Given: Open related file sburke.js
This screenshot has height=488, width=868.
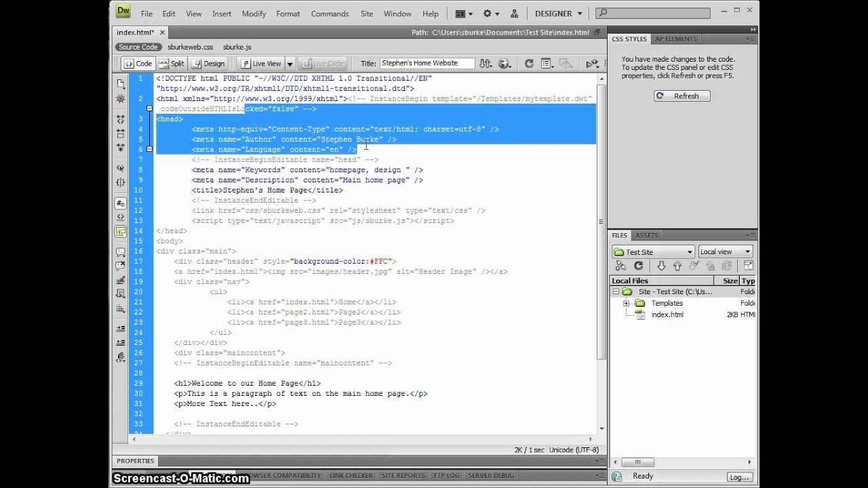Looking at the screenshot, I should [x=237, y=47].
